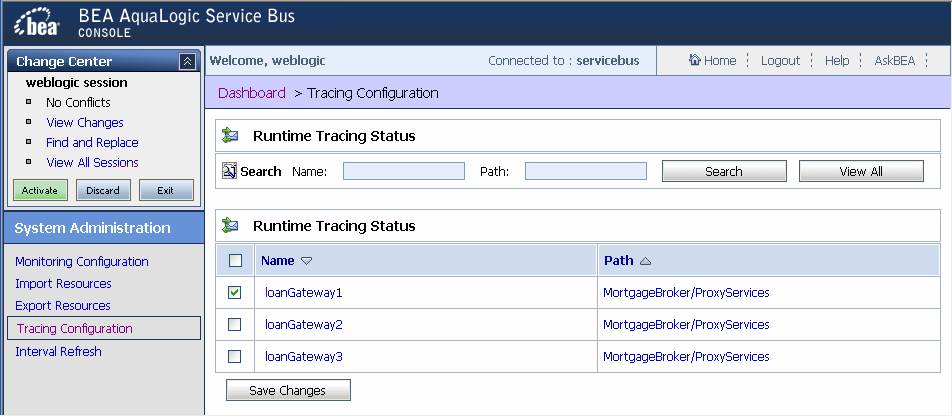Open the loanGateway1 service link
Viewport: 952px width, 416px height.
(304, 293)
